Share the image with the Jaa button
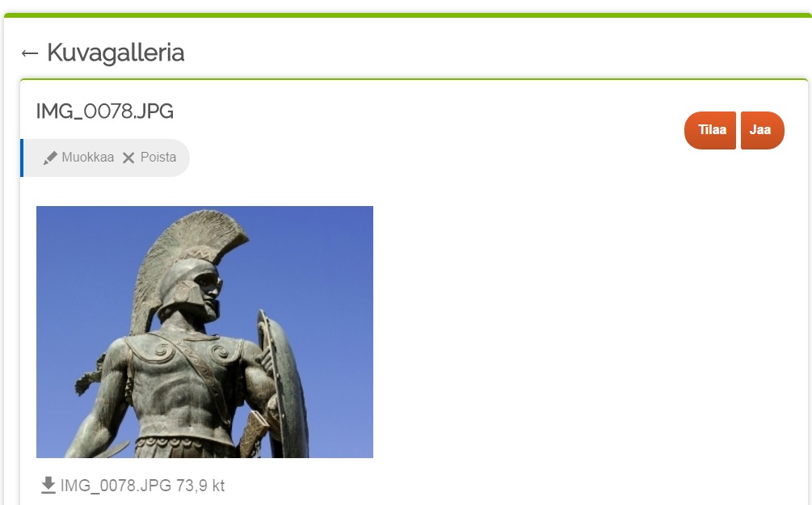This screenshot has height=505, width=812. (x=762, y=130)
